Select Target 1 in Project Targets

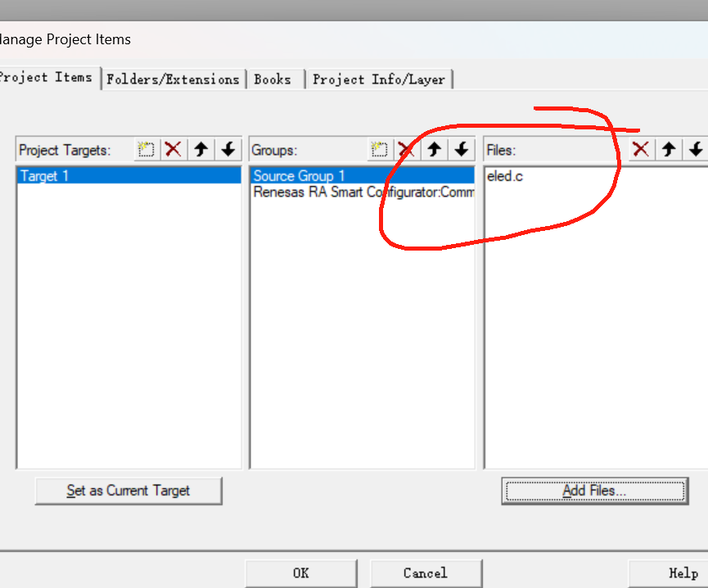[129, 176]
